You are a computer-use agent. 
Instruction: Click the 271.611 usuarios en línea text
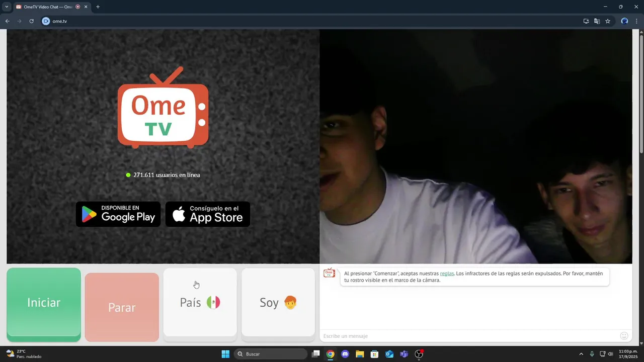coord(167,175)
